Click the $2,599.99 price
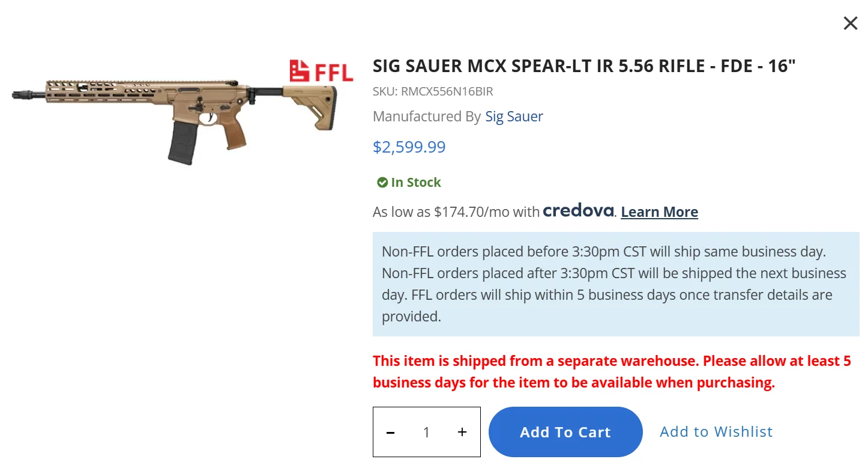 pos(409,147)
